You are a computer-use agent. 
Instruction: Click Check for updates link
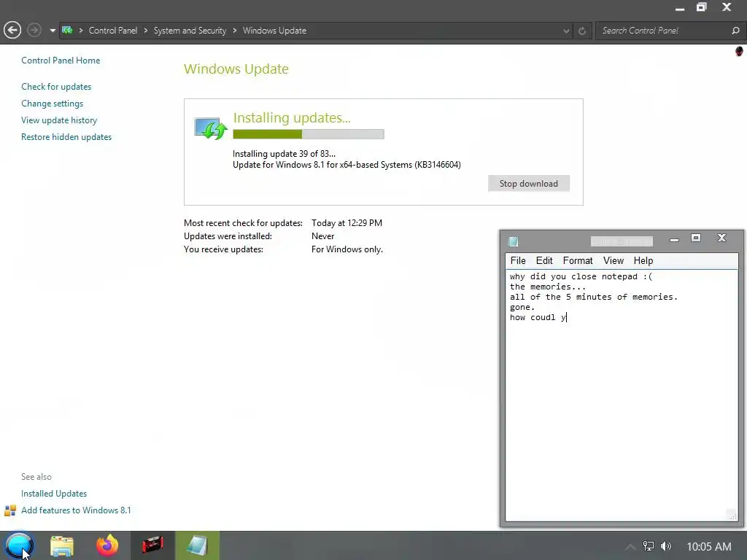56,87
